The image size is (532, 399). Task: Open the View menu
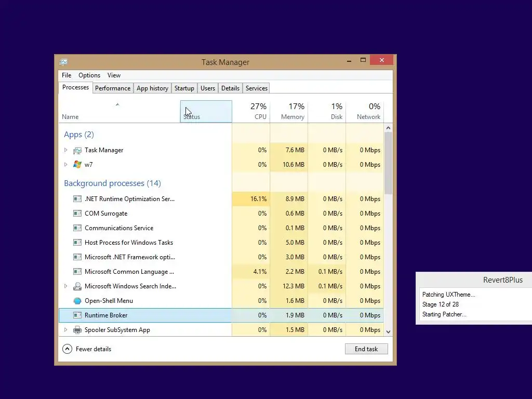[114, 75]
